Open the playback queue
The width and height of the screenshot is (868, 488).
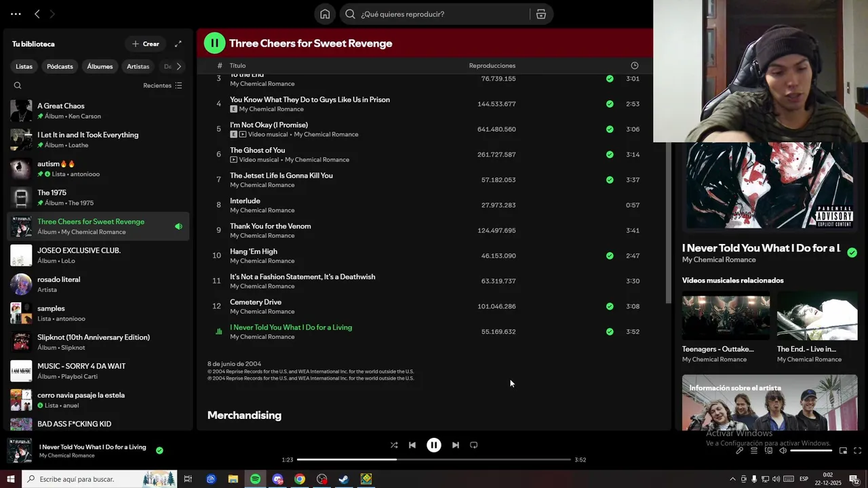pos(754,451)
